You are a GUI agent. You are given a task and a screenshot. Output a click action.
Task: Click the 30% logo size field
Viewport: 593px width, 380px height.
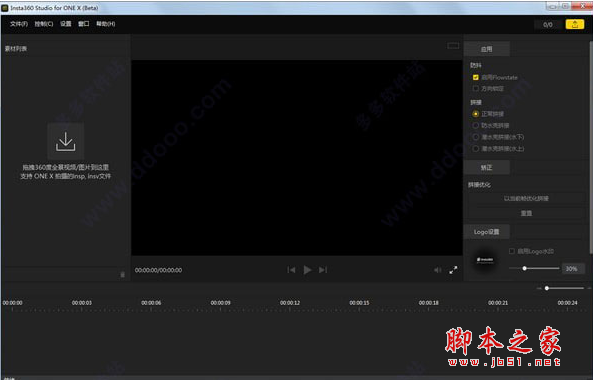pyautogui.click(x=573, y=269)
